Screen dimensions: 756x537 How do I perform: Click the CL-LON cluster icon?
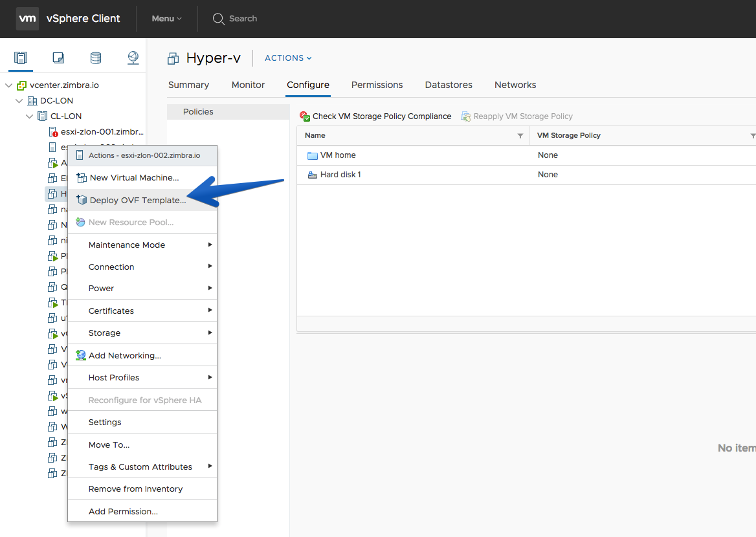(x=43, y=116)
